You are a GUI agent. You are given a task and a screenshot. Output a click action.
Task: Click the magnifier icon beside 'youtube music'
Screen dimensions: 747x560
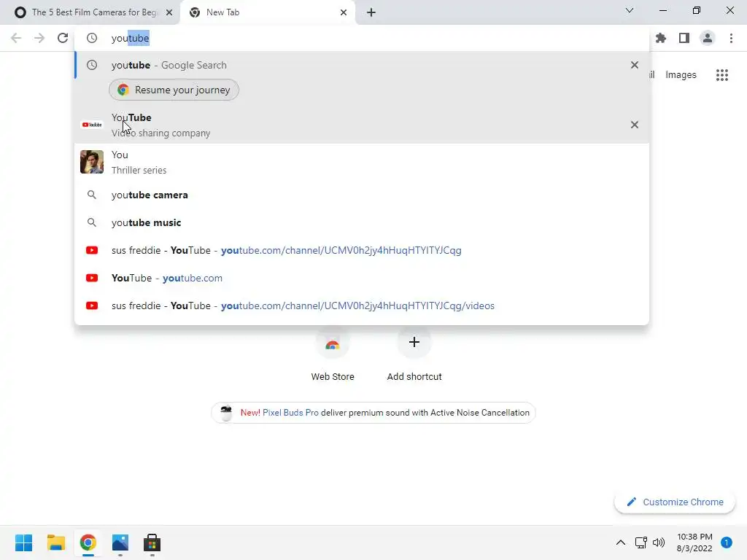coord(92,222)
